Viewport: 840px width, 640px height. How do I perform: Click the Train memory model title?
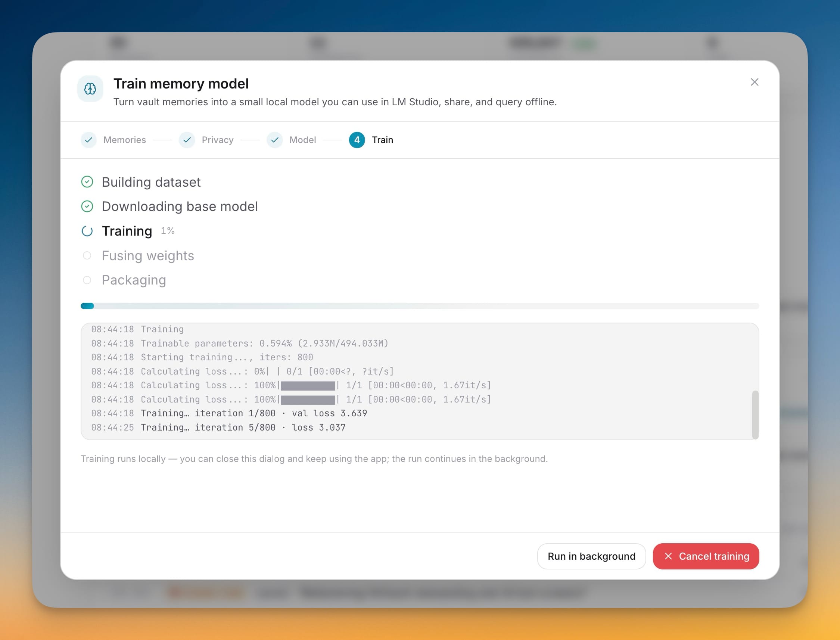181,83
